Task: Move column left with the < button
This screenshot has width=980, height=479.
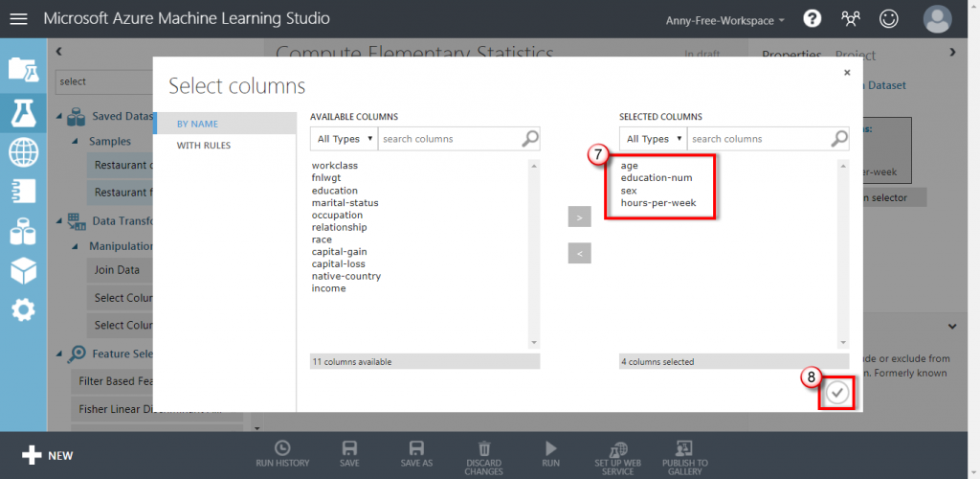Action: point(579,253)
